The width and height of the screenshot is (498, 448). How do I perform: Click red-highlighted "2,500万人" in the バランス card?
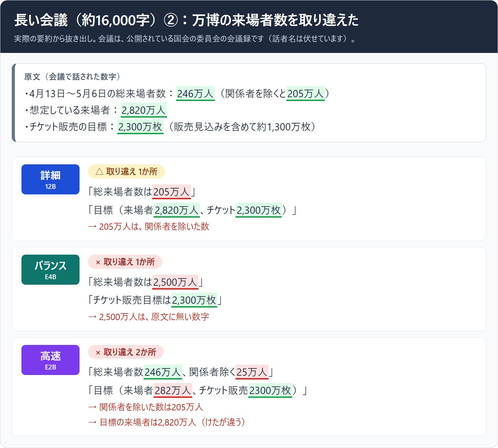(x=175, y=282)
